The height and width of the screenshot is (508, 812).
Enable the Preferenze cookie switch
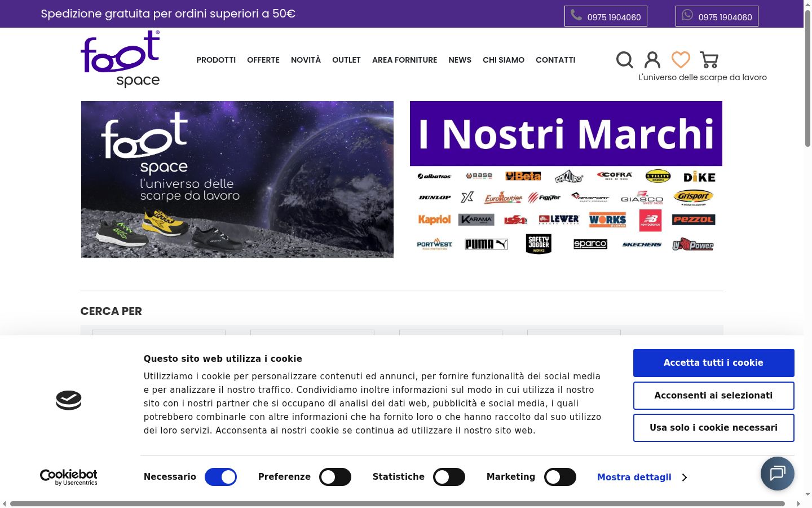tap(335, 477)
